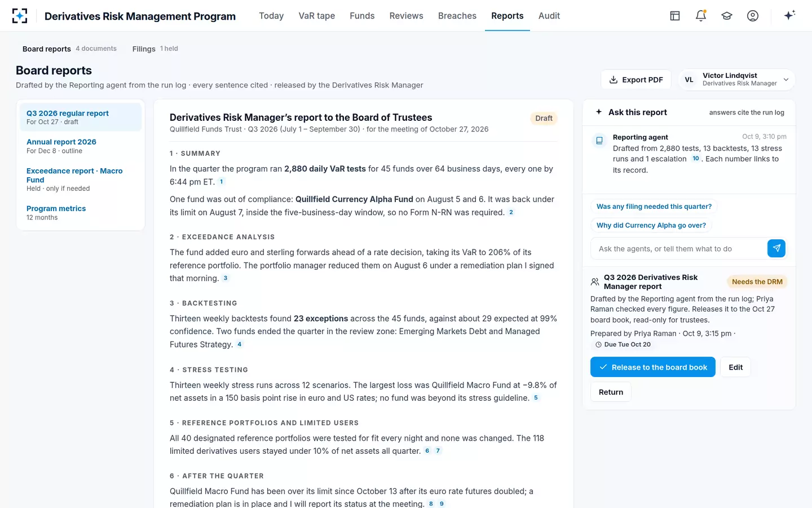Release the report to the board book

[653, 367]
